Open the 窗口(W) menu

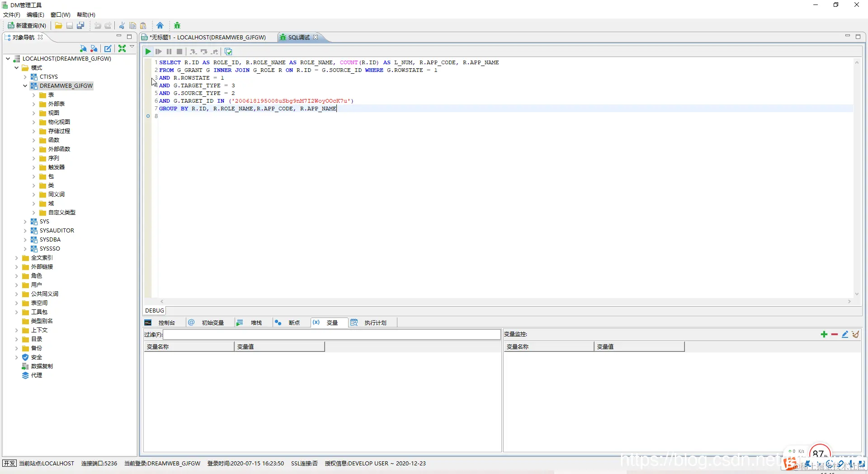(61, 15)
